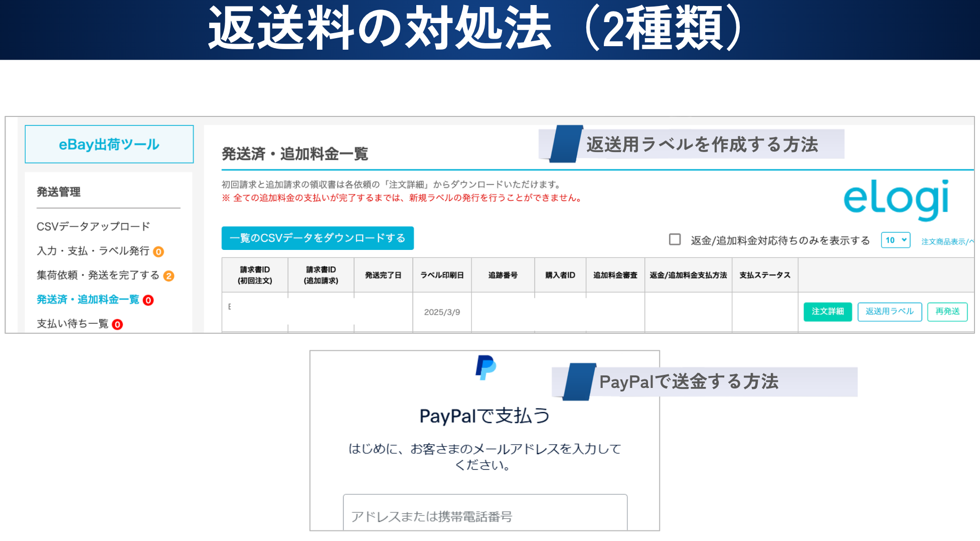Select 入力・支払・ラベル発行 in sidebar
This screenshot has width=980, height=541.
point(93,251)
